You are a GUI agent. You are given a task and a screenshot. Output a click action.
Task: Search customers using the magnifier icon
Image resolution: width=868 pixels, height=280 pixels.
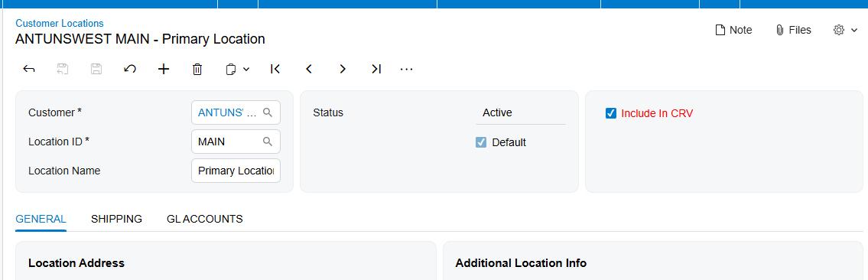[x=268, y=113]
